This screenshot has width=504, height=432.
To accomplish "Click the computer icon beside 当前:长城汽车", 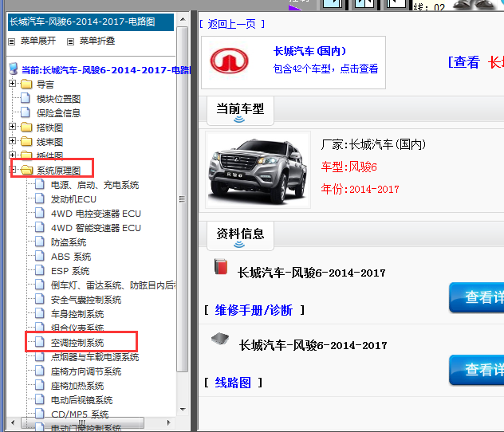I will [x=14, y=69].
